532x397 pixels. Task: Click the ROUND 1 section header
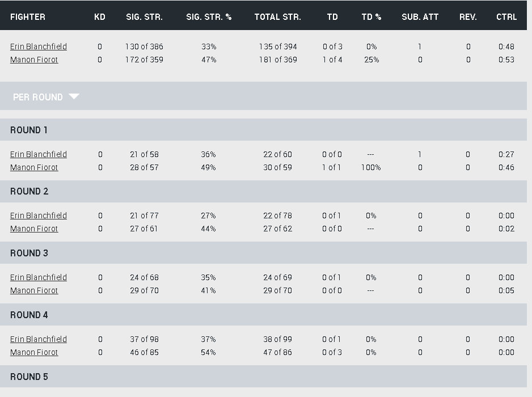point(29,130)
